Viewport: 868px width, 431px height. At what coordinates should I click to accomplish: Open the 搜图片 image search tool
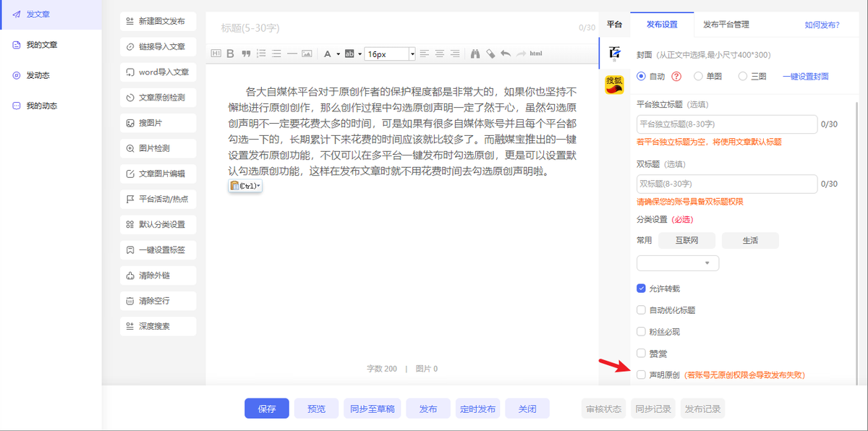coord(158,123)
